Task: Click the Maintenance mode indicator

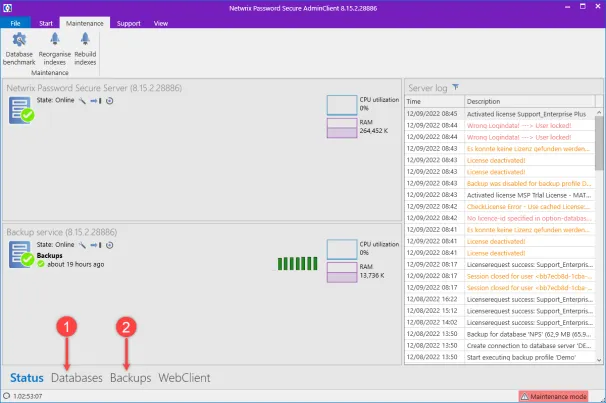Action: tap(553, 396)
